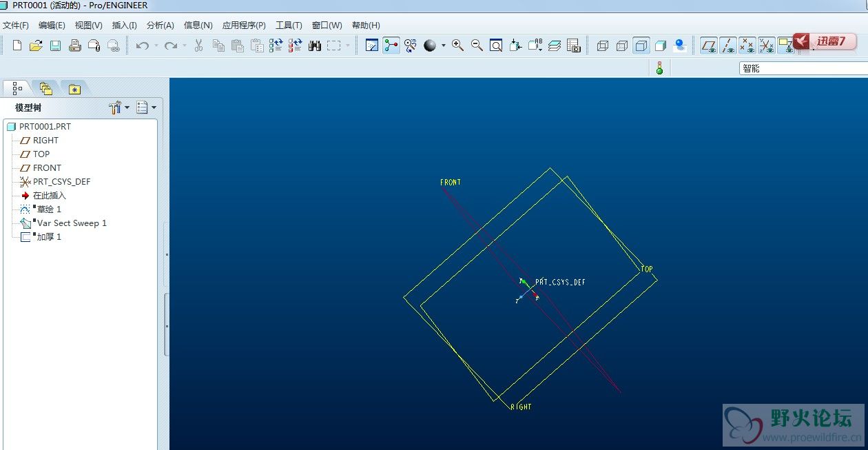
Task: Click the Paste Special icon
Action: tap(257, 45)
